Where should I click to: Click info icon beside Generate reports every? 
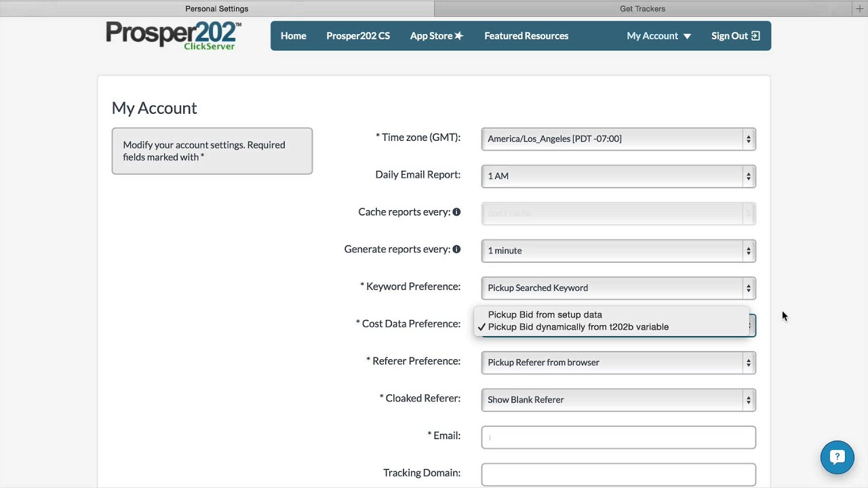(456, 249)
